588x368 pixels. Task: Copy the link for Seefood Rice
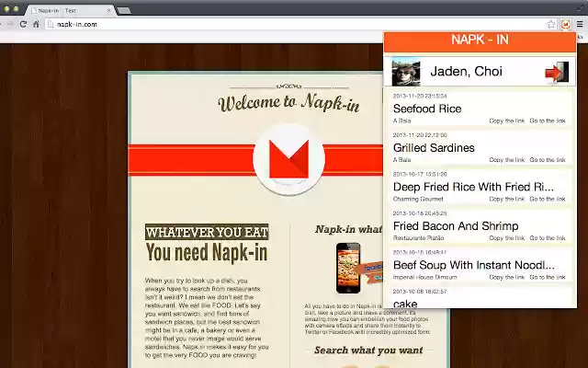pos(506,121)
